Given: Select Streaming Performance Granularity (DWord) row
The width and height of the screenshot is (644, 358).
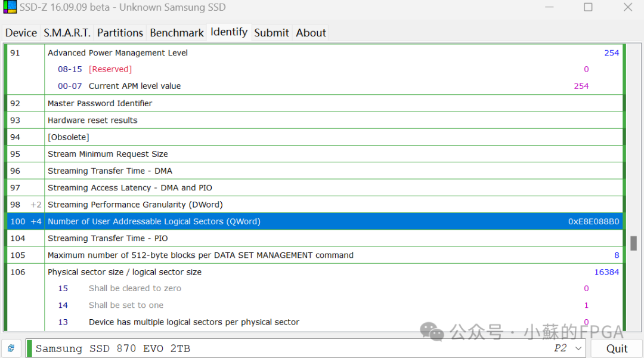Looking at the screenshot, I should 315,204.
